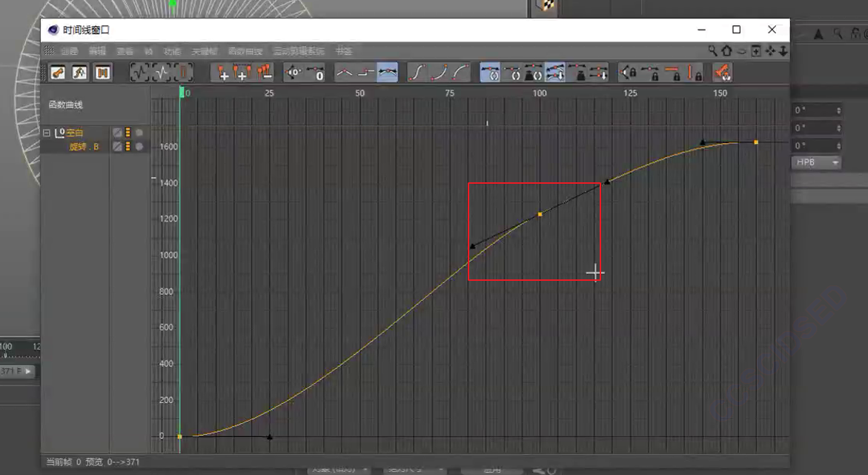This screenshot has height=475, width=868.
Task: Open the 创建 menu
Action: click(x=69, y=51)
